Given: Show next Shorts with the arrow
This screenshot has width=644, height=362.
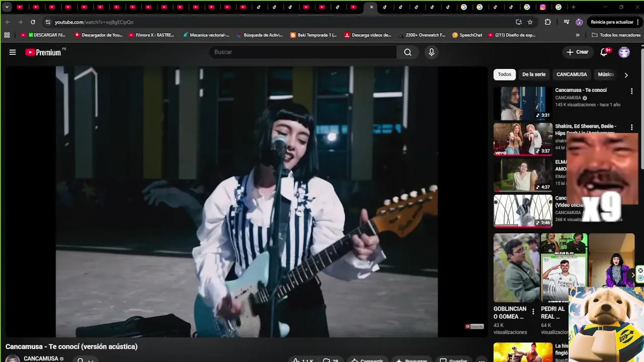Looking at the screenshot, I should click(633, 275).
